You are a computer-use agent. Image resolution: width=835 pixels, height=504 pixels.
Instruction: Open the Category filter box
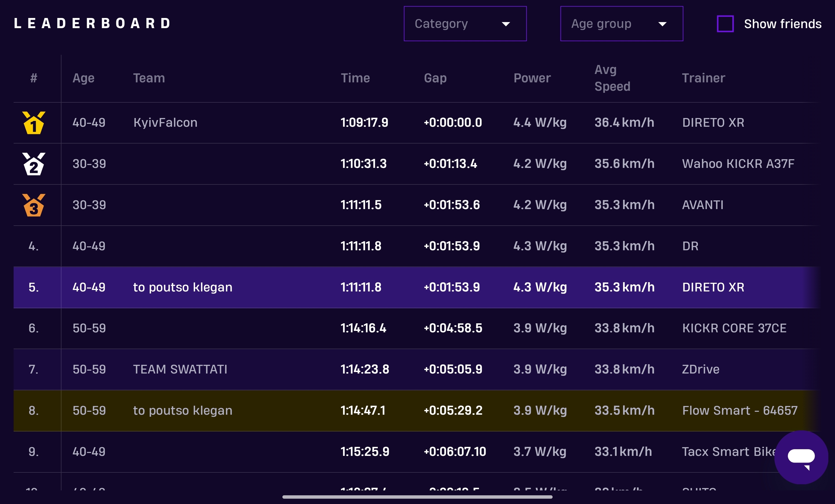(454, 24)
